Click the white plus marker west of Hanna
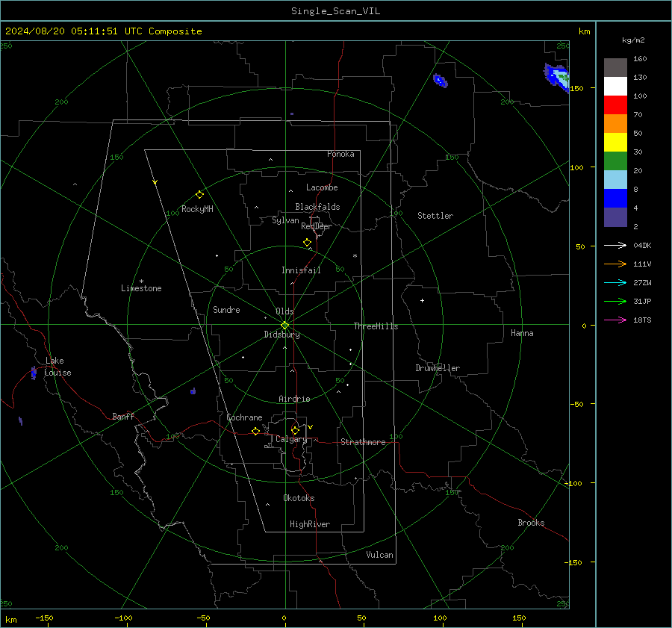The image size is (672, 628). tap(422, 300)
